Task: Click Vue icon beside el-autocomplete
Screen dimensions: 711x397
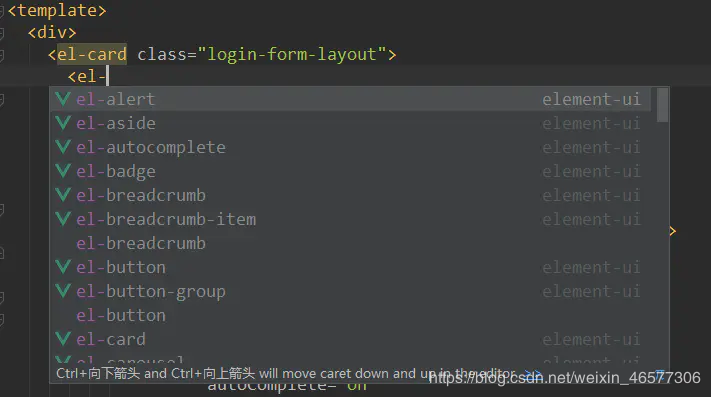Action: point(63,146)
